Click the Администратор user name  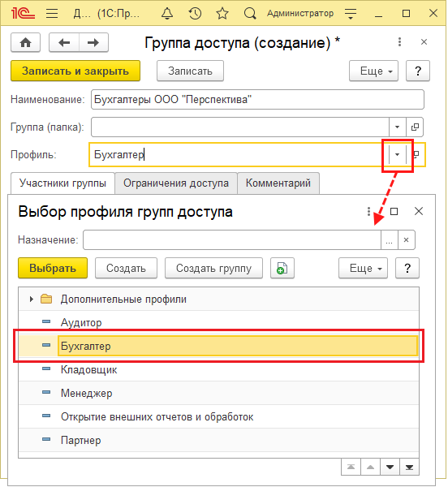300,13
